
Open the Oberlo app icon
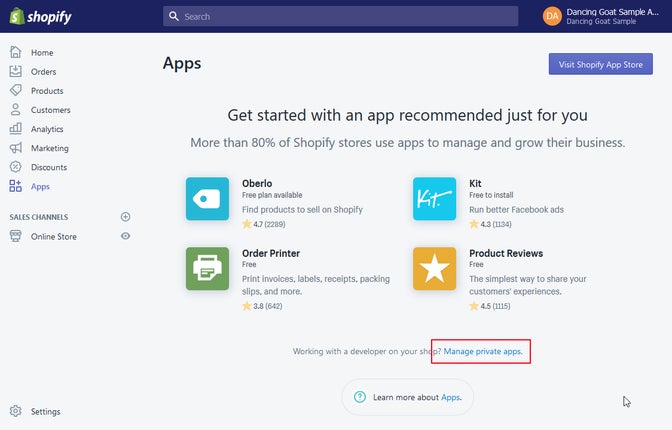click(x=207, y=199)
